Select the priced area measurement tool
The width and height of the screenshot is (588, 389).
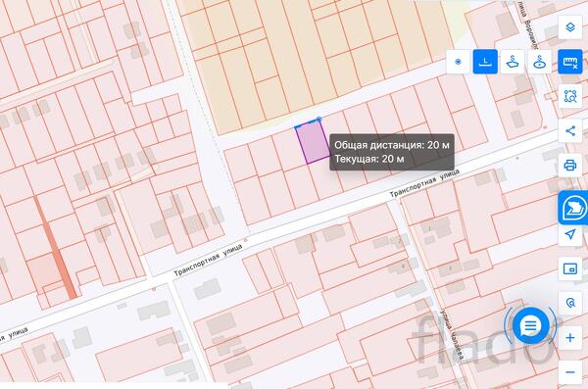[x=513, y=62]
